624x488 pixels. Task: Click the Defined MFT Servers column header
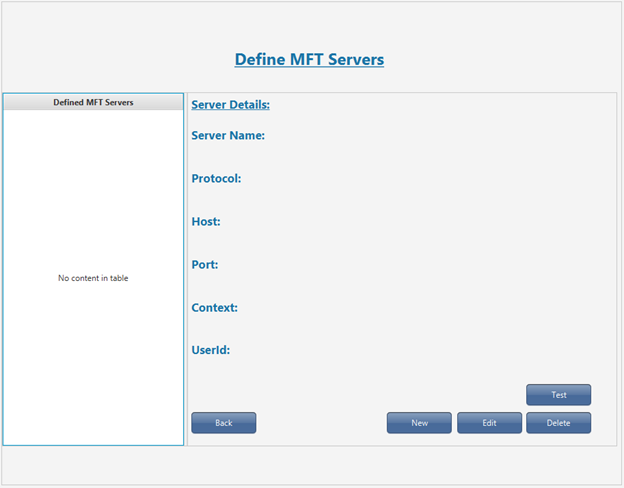click(93, 102)
